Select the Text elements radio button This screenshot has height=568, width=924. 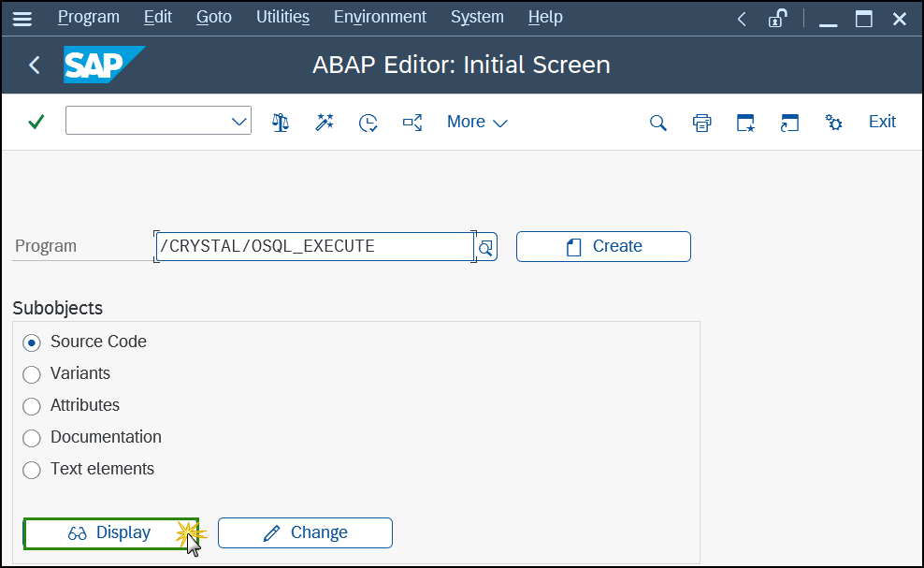(31, 470)
